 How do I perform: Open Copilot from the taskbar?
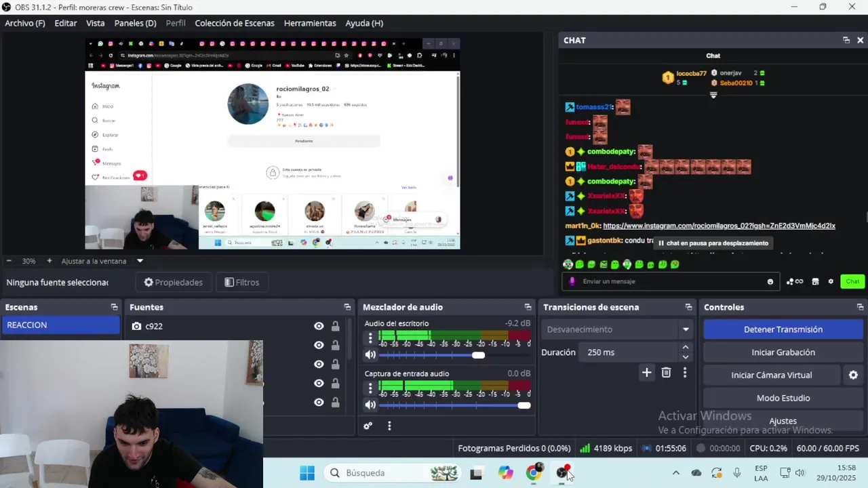(x=505, y=472)
